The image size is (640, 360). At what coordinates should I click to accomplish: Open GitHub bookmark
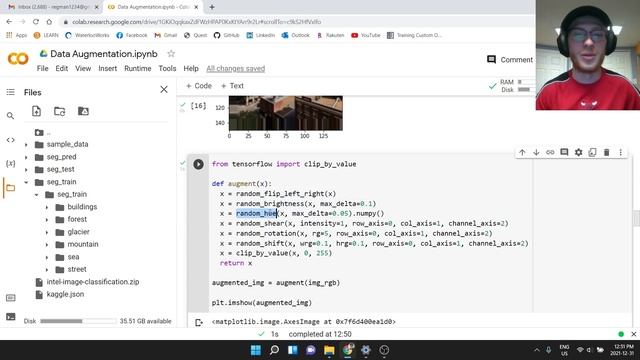point(227,36)
